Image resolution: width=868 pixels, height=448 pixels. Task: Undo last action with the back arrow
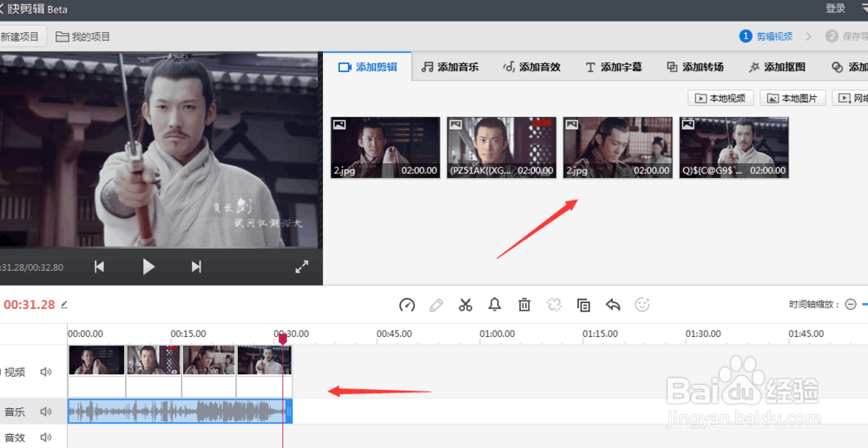[613, 304]
